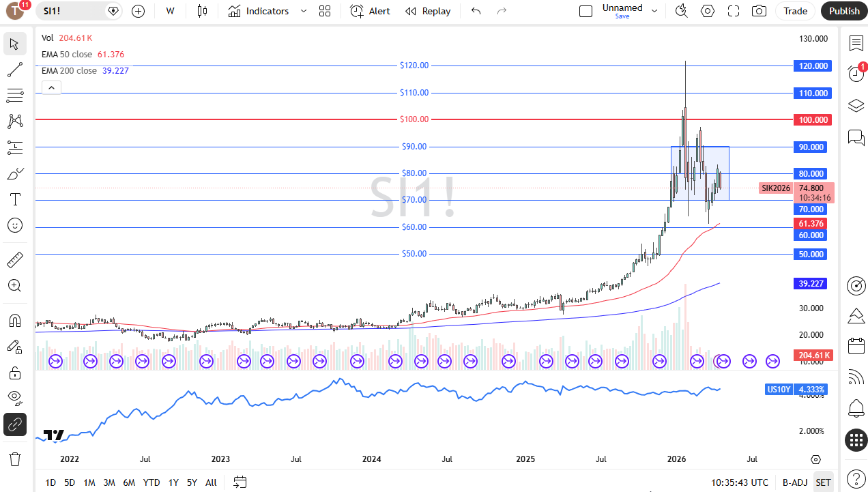Create a new Alert
Viewport: 868px width, 492px height.
(x=371, y=11)
